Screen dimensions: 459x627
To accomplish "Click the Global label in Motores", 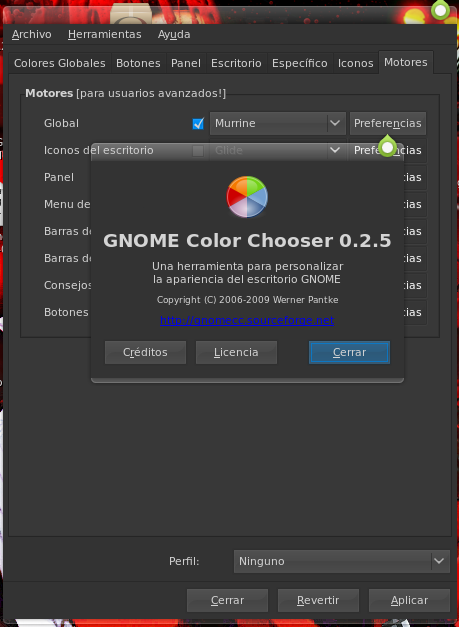I will pyautogui.click(x=62, y=124).
